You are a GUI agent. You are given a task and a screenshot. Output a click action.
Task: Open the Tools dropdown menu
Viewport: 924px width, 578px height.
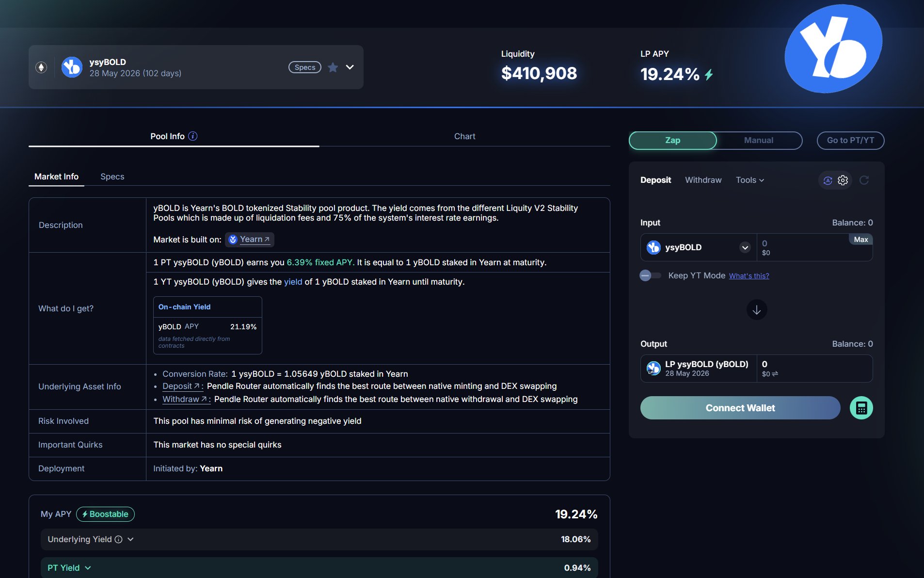click(x=749, y=180)
